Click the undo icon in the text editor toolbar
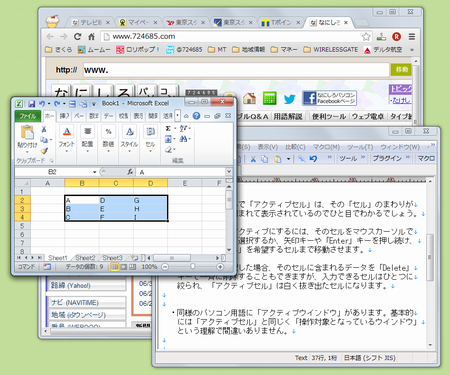The height and width of the screenshot is (375, 450). (313, 159)
